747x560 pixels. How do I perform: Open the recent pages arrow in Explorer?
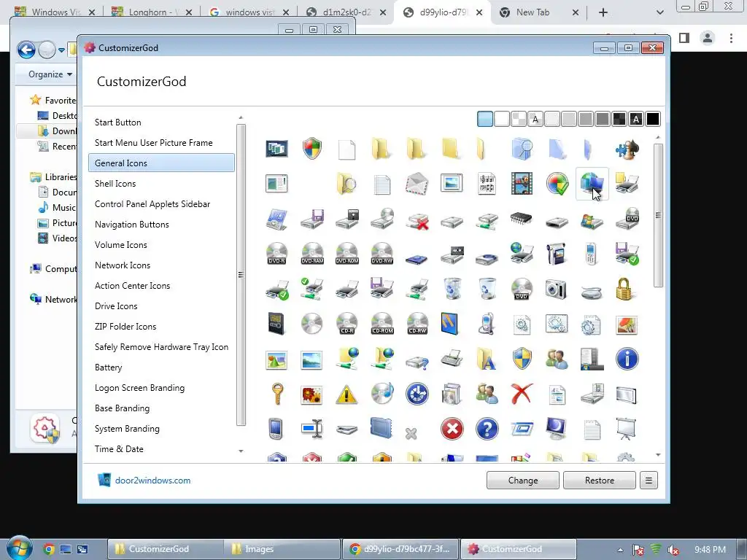click(x=61, y=50)
